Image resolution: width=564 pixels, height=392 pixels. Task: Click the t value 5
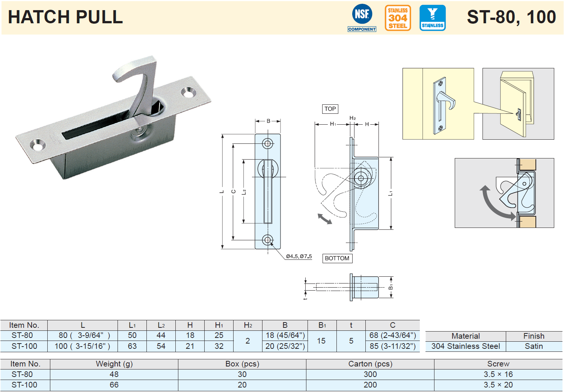pos(351,341)
